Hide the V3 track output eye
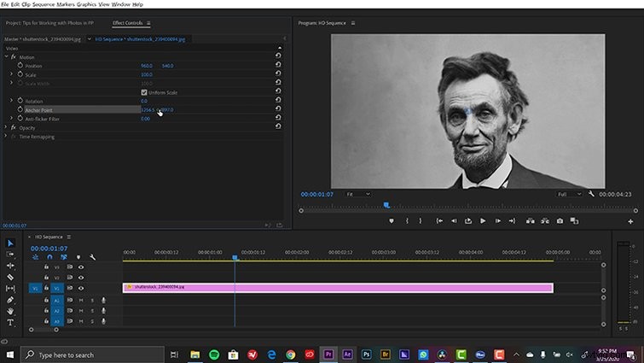This screenshot has width=644, height=363. pos(81,267)
